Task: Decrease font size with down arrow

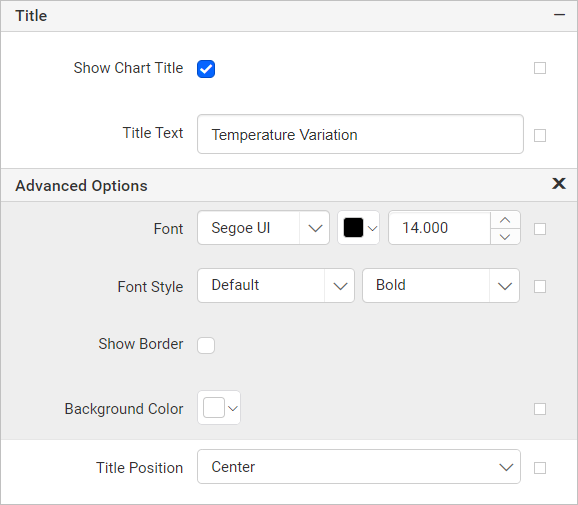Action: (505, 236)
